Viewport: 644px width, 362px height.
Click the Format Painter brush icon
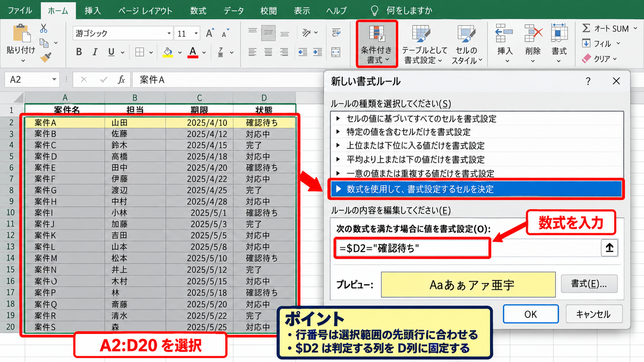[46, 57]
